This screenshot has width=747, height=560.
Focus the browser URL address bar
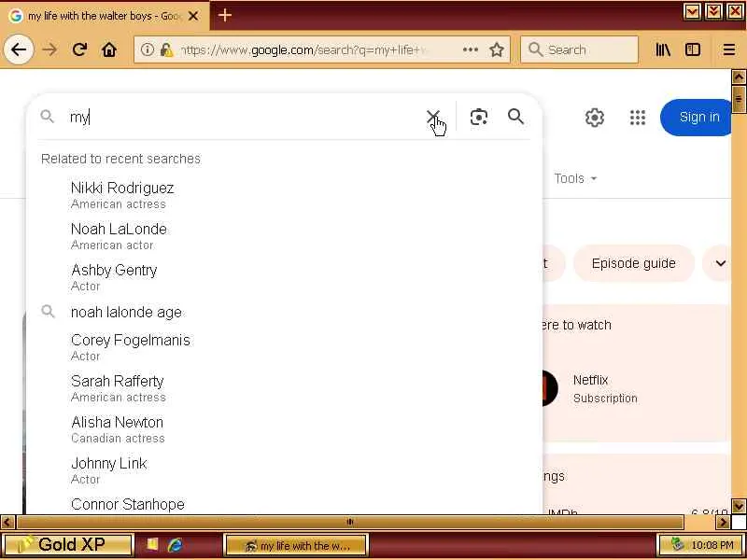coord(305,49)
